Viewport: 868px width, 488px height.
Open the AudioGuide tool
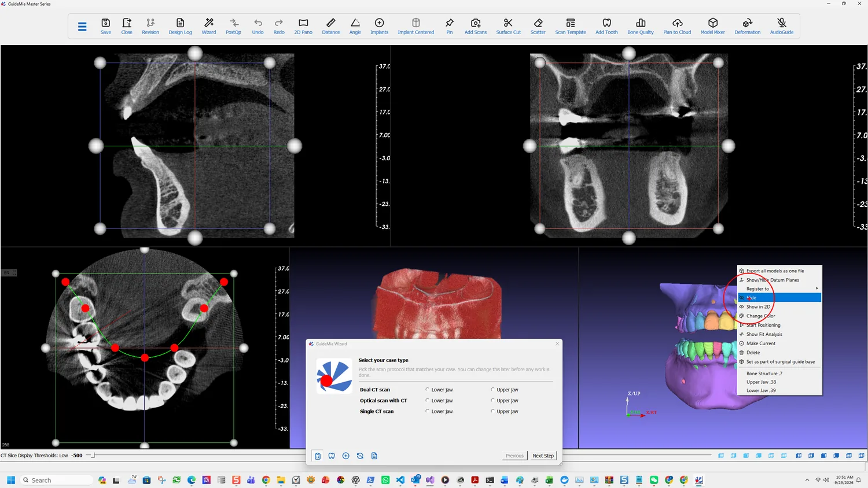[782, 26]
